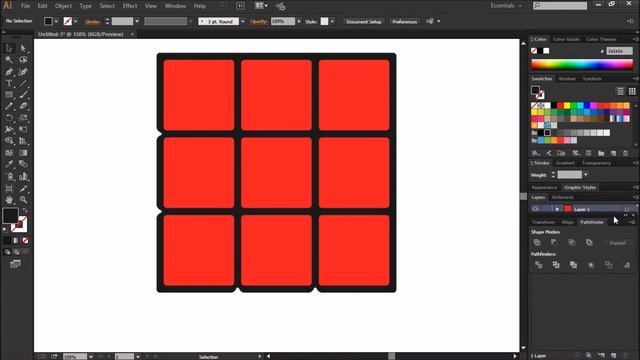
Task: Click Minus Back pathfinder icon
Action: click(627, 265)
